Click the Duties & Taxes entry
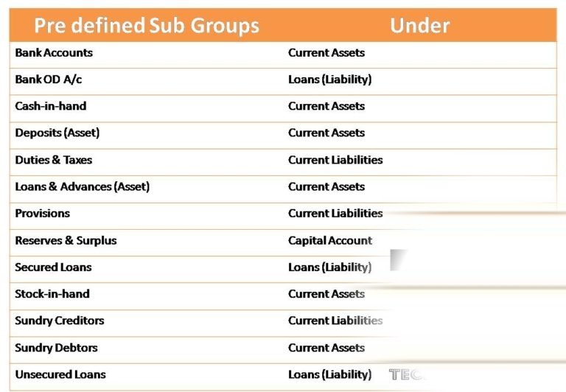The width and height of the screenshot is (566, 392). (53, 160)
